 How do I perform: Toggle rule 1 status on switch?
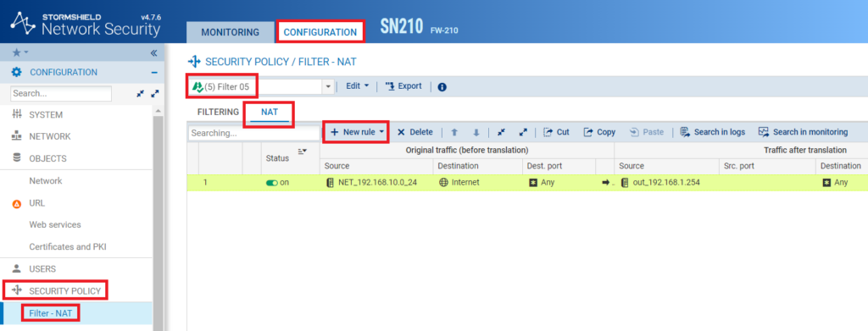272,183
